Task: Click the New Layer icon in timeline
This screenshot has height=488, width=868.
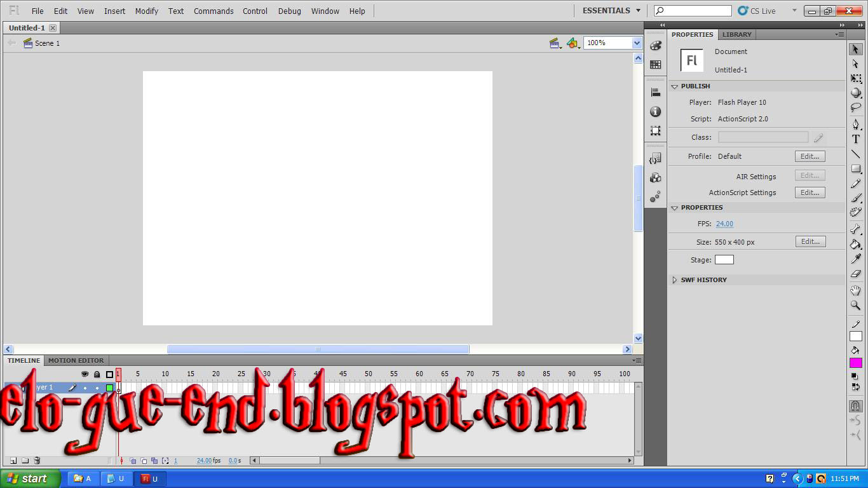Action: click(x=12, y=461)
